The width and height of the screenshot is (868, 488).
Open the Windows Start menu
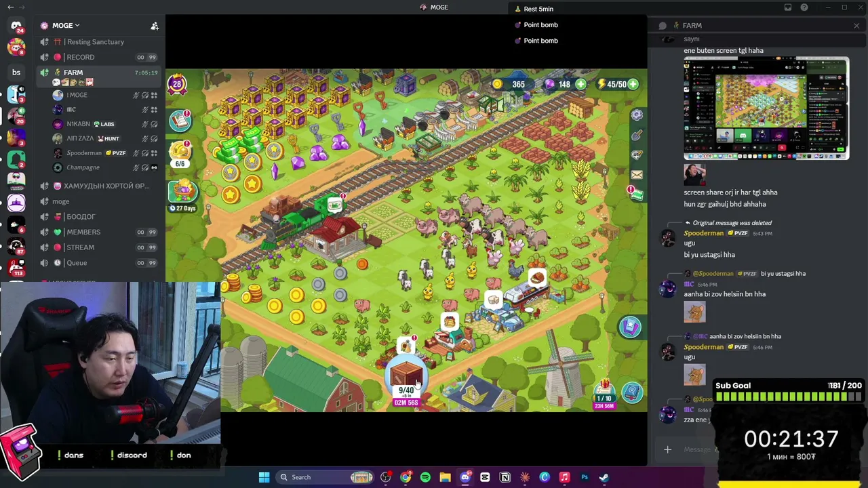tap(264, 477)
